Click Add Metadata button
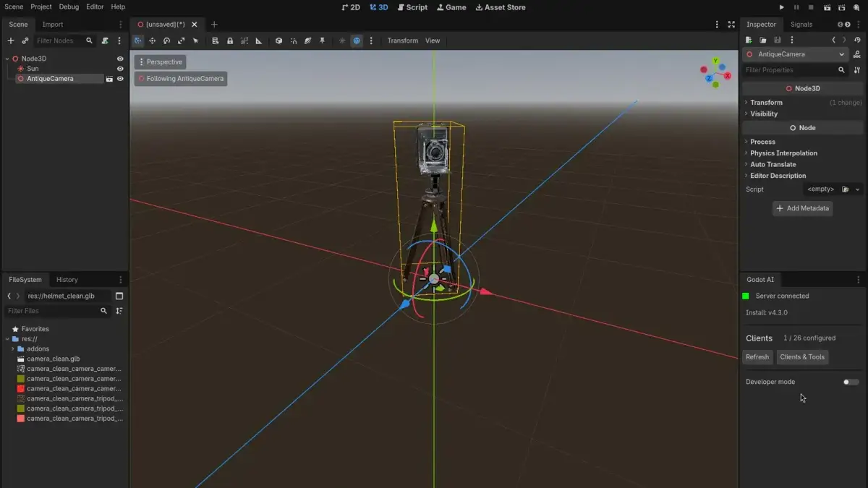This screenshot has height=488, width=868. [x=803, y=208]
